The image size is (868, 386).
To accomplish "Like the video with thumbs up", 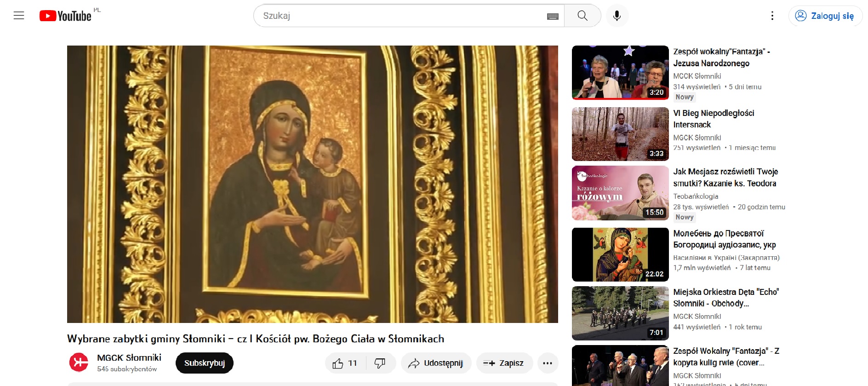I will [x=345, y=363].
